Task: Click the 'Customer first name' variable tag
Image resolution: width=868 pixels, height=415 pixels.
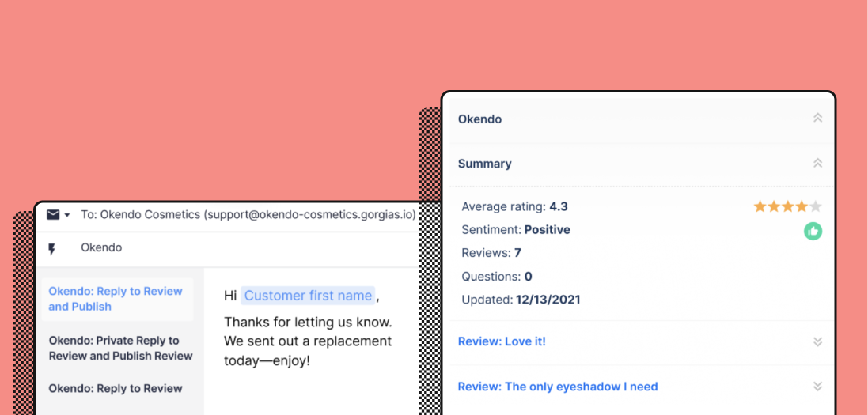Action: (308, 296)
